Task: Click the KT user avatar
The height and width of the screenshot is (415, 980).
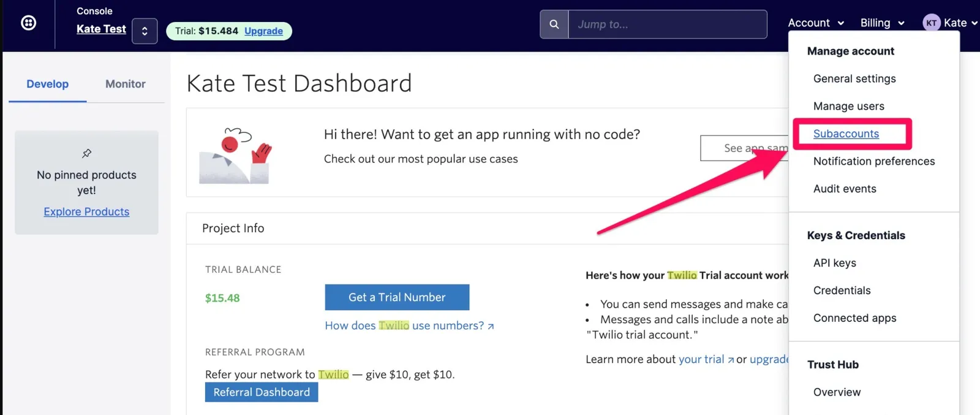Action: [x=931, y=23]
